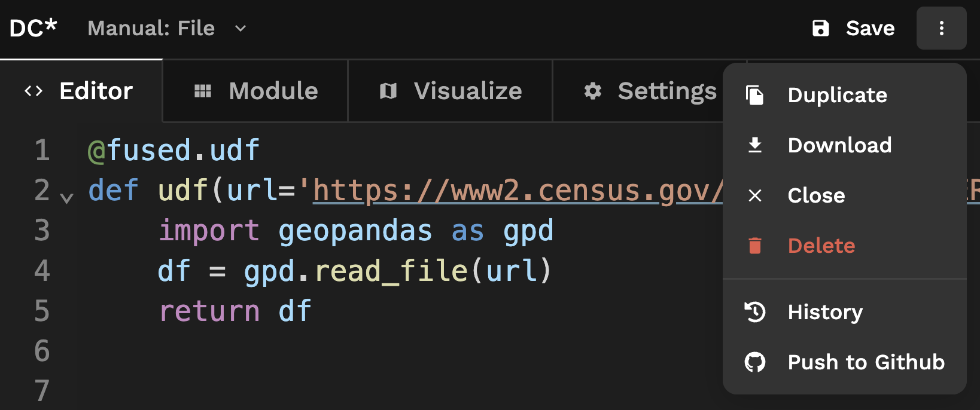The width and height of the screenshot is (980, 410).
Task: Click the GitHub logo icon
Action: [x=755, y=362]
